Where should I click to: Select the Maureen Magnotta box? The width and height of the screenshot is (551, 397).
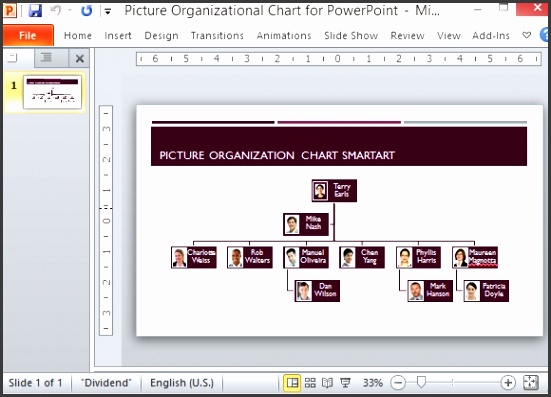point(475,257)
